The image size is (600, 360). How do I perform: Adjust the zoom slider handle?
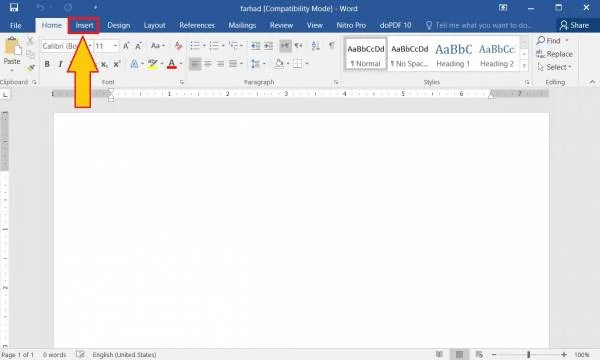[528, 355]
